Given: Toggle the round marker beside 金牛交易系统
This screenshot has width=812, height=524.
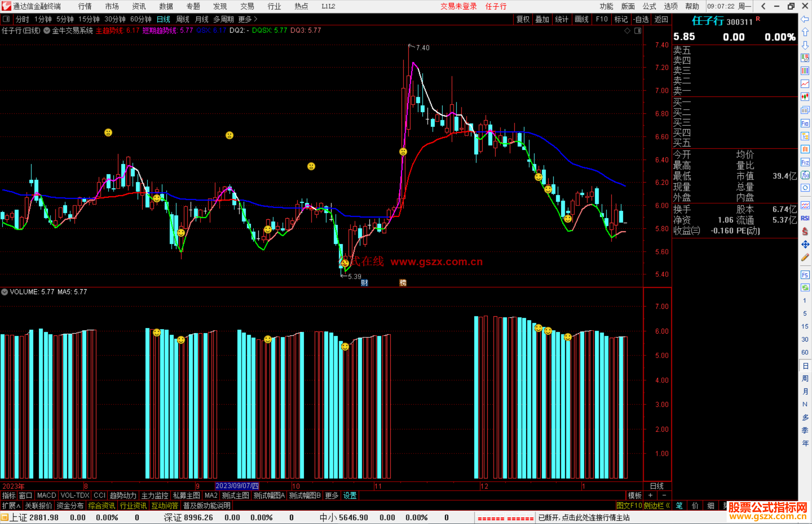Looking at the screenshot, I should tap(47, 31).
